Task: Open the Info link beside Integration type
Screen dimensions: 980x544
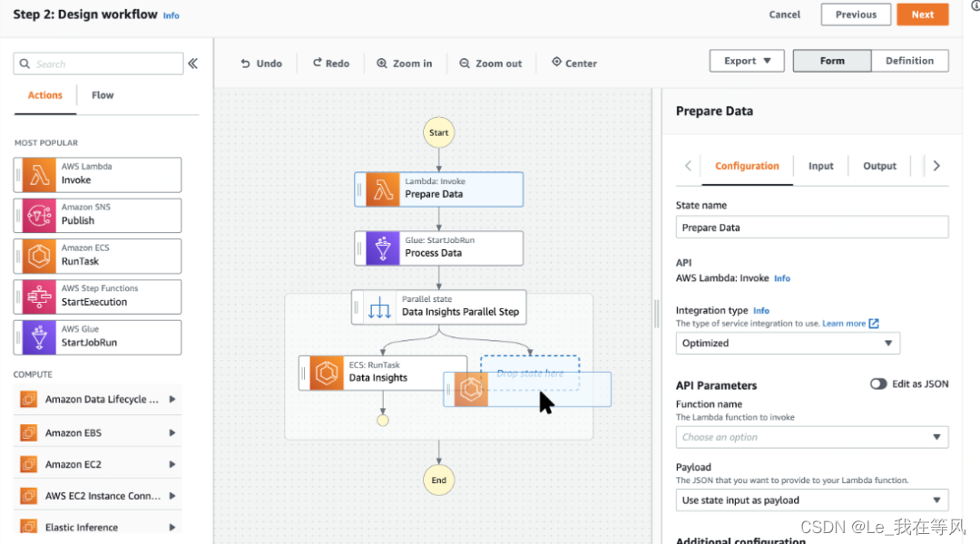Action: pos(761,310)
